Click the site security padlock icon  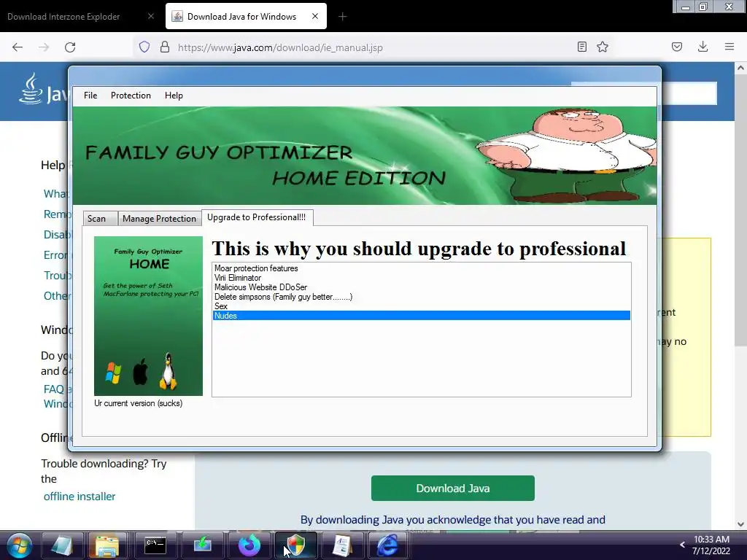(x=164, y=47)
